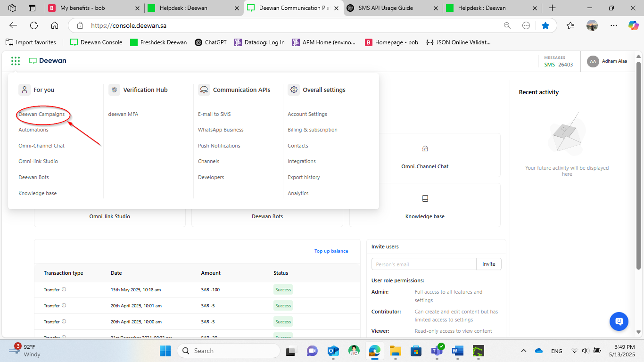Open Outlook from the taskbar

(333, 351)
